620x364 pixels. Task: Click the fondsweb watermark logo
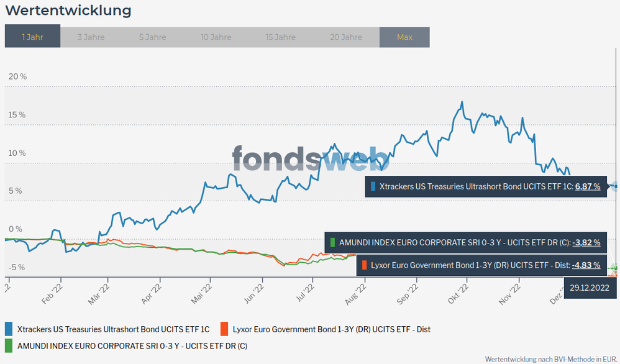coord(311,159)
